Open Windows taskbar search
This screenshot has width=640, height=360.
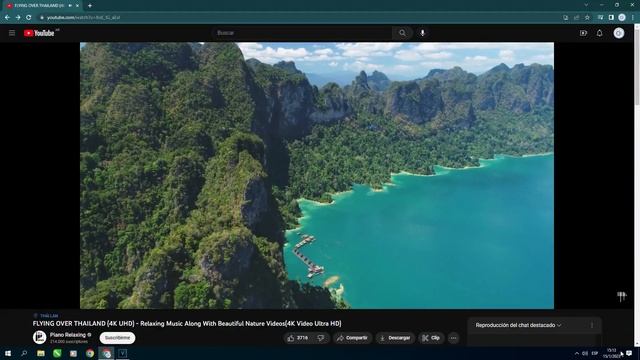click(x=24, y=353)
